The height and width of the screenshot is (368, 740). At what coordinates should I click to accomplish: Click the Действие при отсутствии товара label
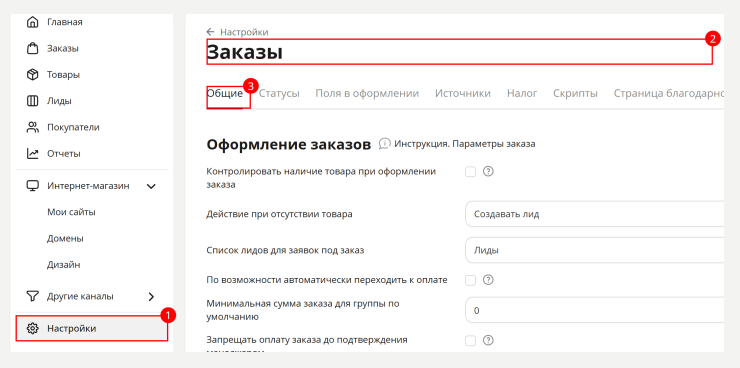tap(279, 214)
